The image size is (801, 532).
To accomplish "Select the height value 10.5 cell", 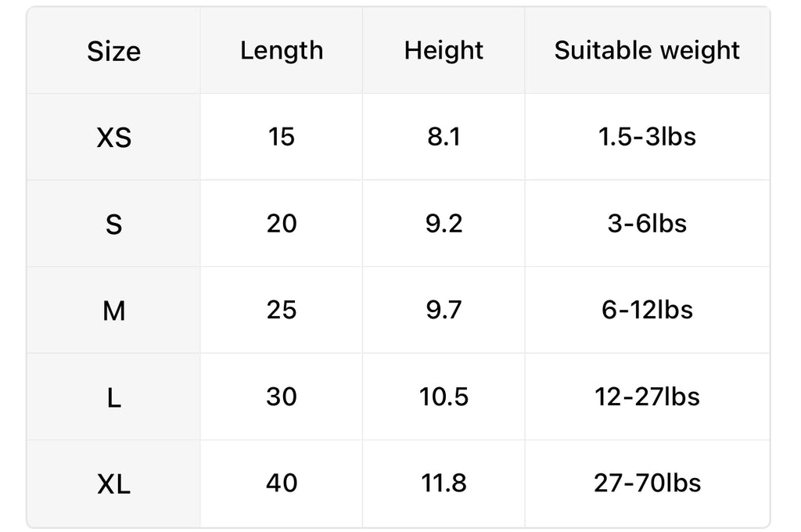I will tap(444, 397).
